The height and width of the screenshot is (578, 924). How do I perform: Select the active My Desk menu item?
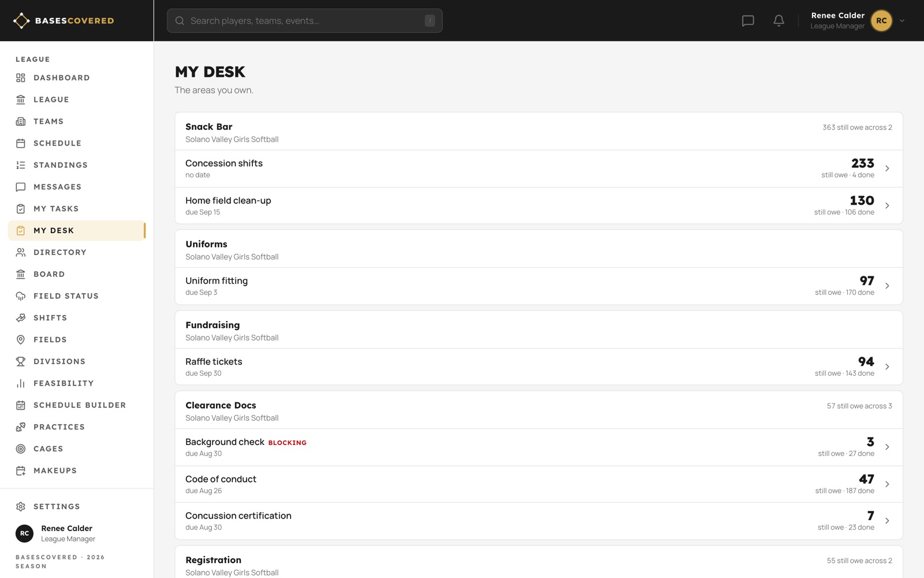point(77,231)
